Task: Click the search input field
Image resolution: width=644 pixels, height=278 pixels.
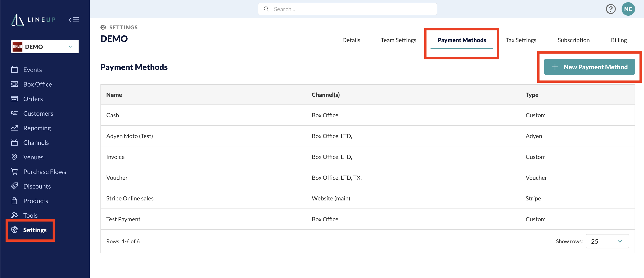Action: point(347,9)
